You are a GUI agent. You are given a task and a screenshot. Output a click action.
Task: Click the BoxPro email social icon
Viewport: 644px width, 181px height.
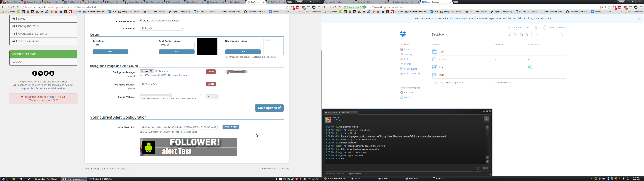point(46,73)
